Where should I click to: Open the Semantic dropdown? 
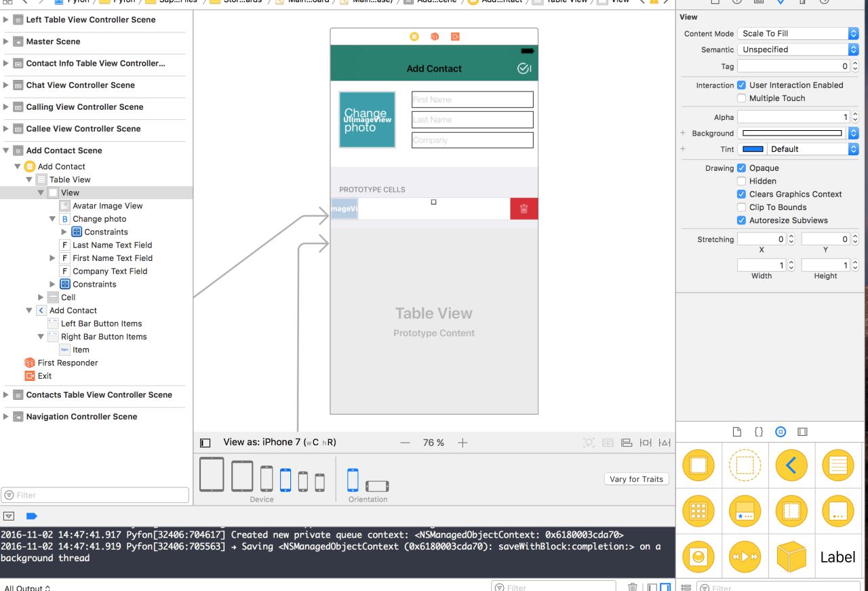pyautogui.click(x=798, y=49)
